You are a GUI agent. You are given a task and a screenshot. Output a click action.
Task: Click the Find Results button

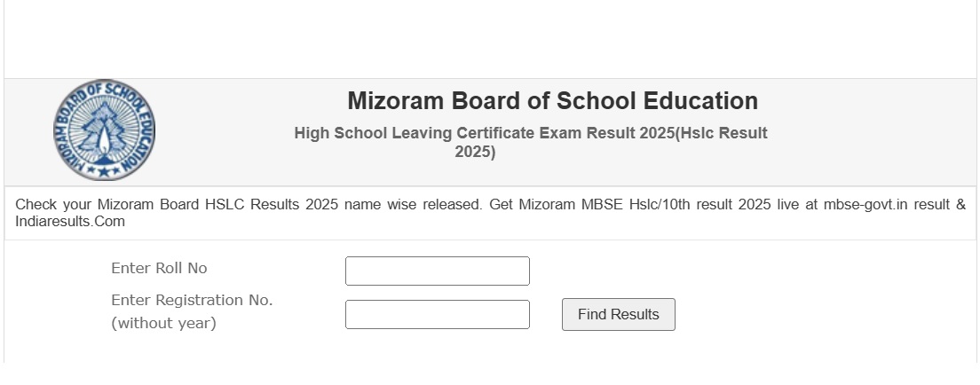618,315
